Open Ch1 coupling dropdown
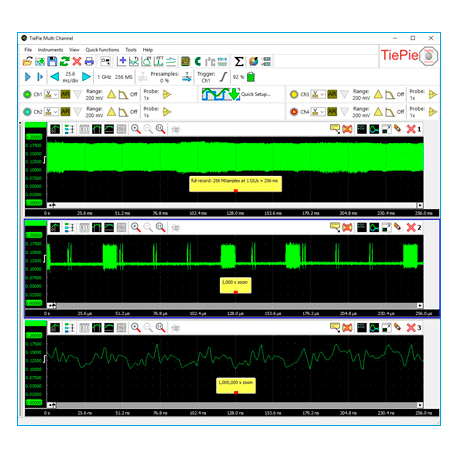 click(x=51, y=94)
